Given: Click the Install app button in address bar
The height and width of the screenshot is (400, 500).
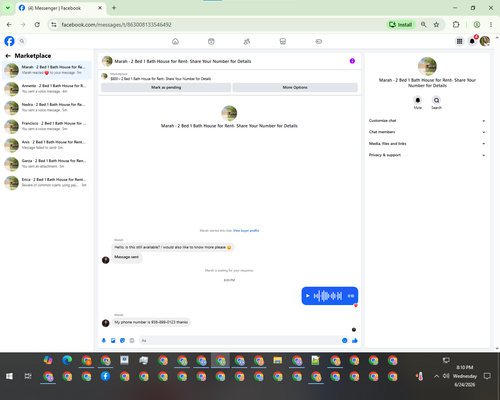Looking at the screenshot, I should click(401, 25).
